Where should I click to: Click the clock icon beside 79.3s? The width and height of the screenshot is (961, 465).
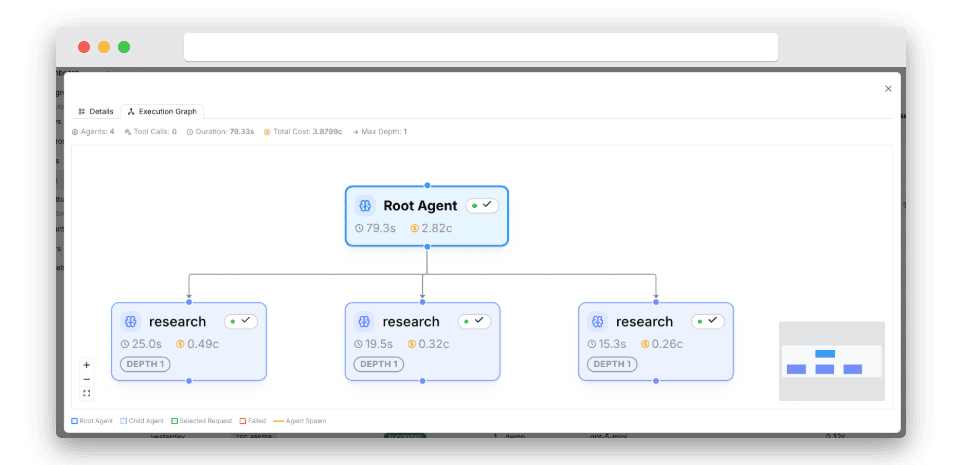click(359, 229)
